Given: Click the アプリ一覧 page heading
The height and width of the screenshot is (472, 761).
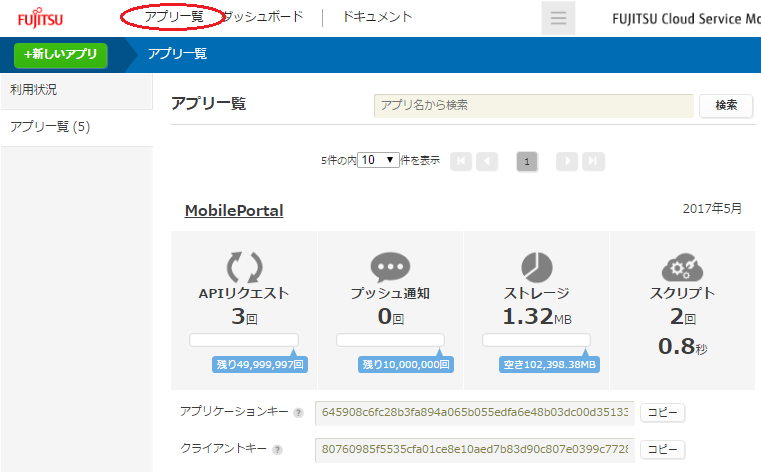Looking at the screenshot, I should (209, 103).
